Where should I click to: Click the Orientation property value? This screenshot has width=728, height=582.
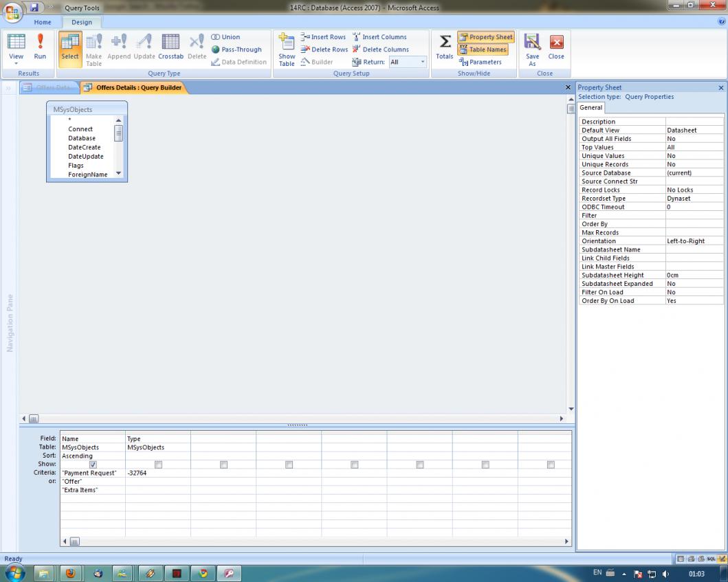[694, 241]
